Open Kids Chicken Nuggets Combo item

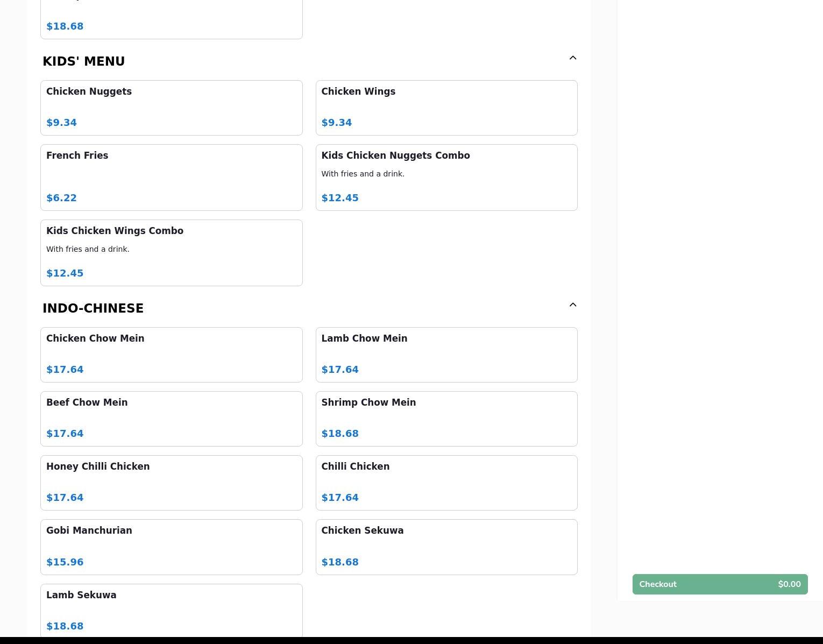click(446, 177)
